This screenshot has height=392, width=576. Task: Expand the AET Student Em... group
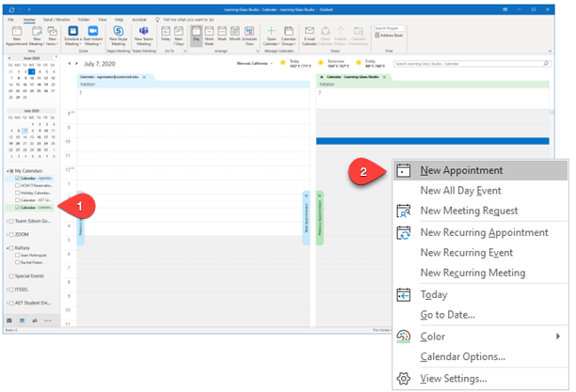click(7, 304)
